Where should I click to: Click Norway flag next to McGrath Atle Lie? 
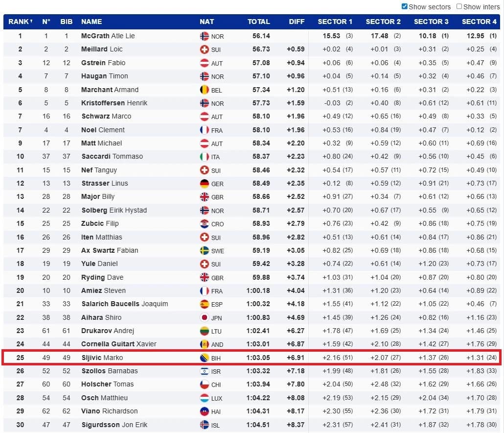point(205,36)
